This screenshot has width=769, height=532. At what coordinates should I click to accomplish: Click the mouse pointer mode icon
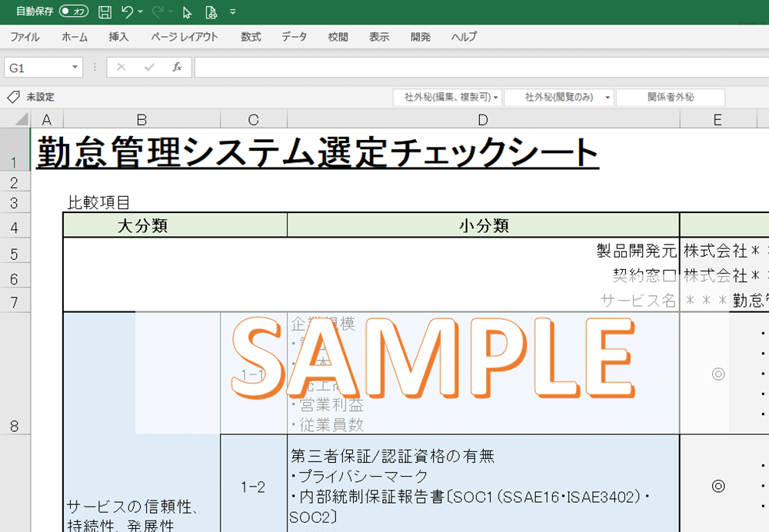[187, 12]
